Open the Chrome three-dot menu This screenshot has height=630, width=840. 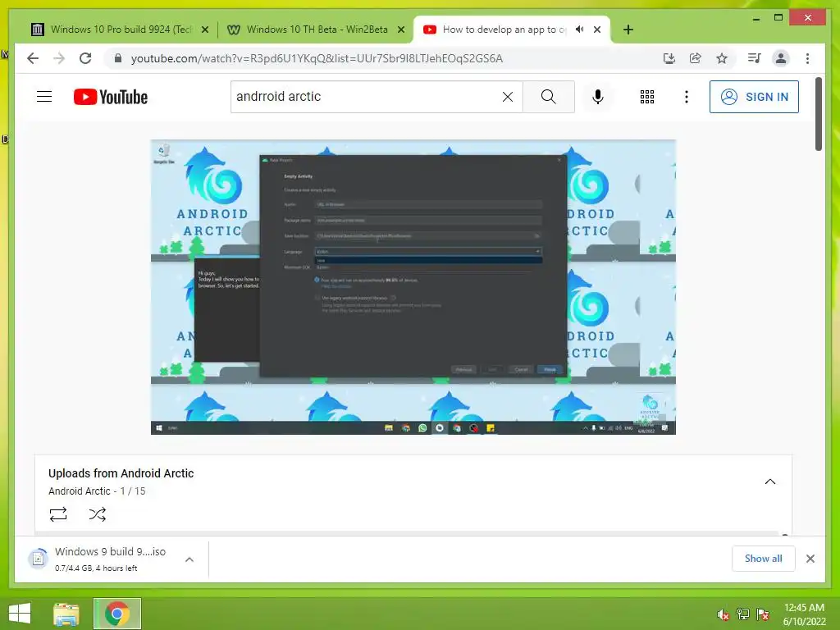(x=807, y=58)
